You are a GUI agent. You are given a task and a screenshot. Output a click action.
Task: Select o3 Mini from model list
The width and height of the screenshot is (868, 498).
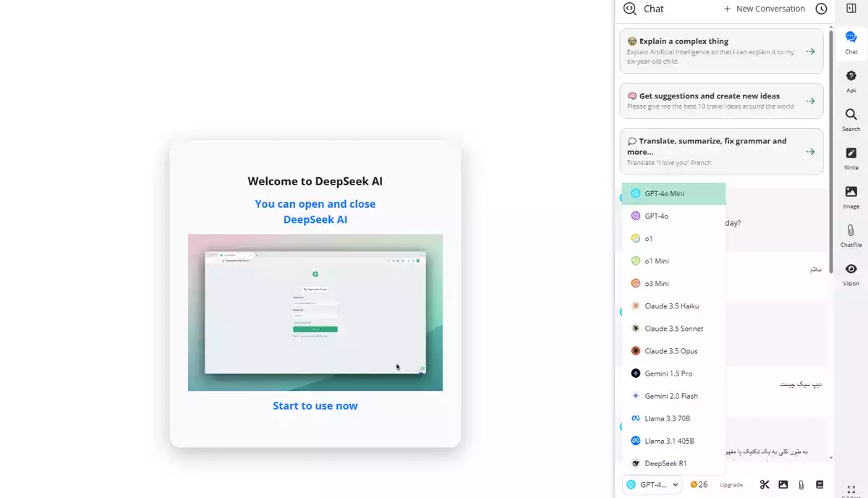(x=673, y=283)
